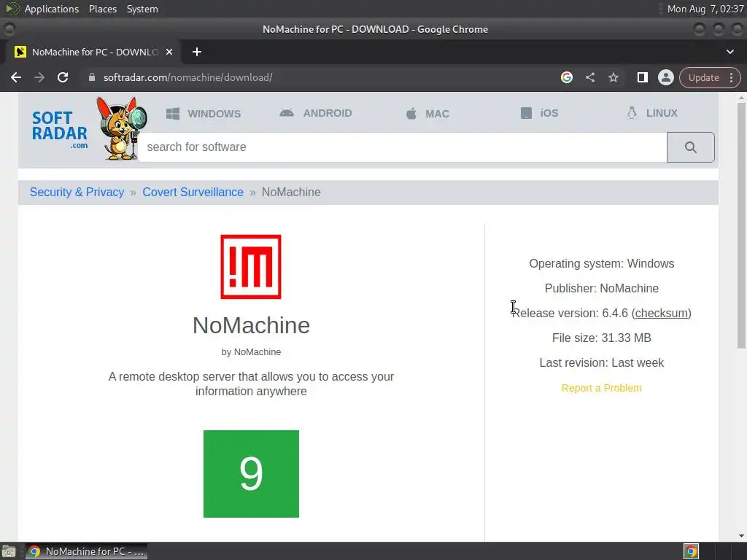Open the MAC software category
The height and width of the screenshot is (560, 747).
tap(427, 113)
